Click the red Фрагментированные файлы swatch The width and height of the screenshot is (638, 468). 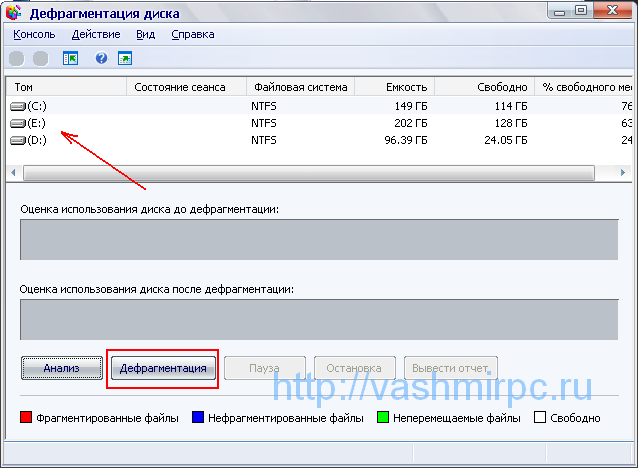tap(26, 417)
